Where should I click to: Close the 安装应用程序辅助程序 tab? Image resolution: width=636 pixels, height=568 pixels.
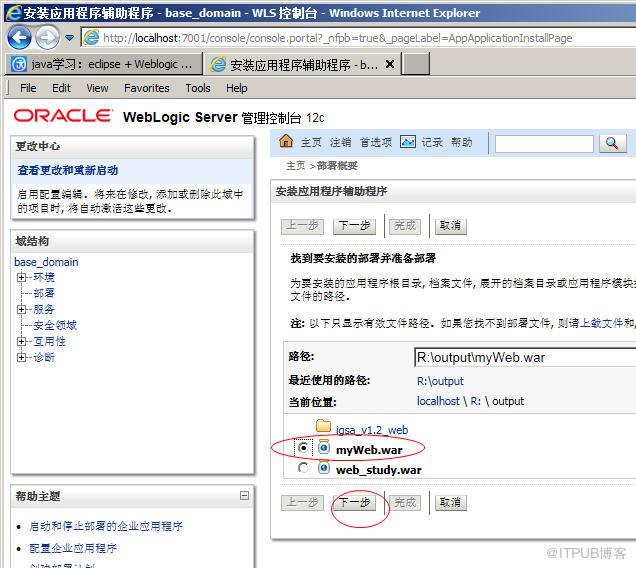[389, 64]
